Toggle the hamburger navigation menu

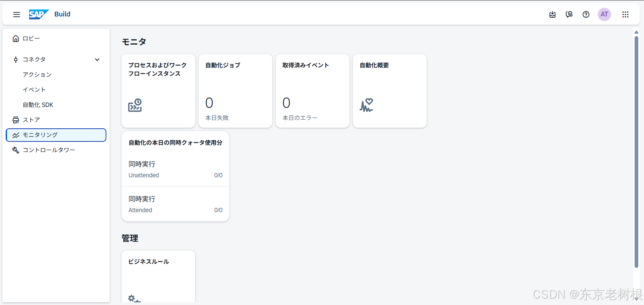point(16,14)
